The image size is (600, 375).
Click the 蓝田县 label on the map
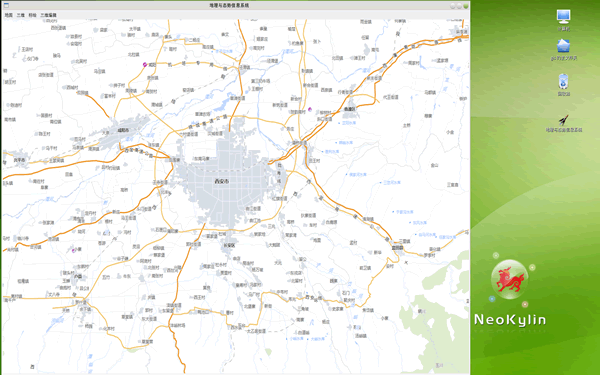point(397,248)
